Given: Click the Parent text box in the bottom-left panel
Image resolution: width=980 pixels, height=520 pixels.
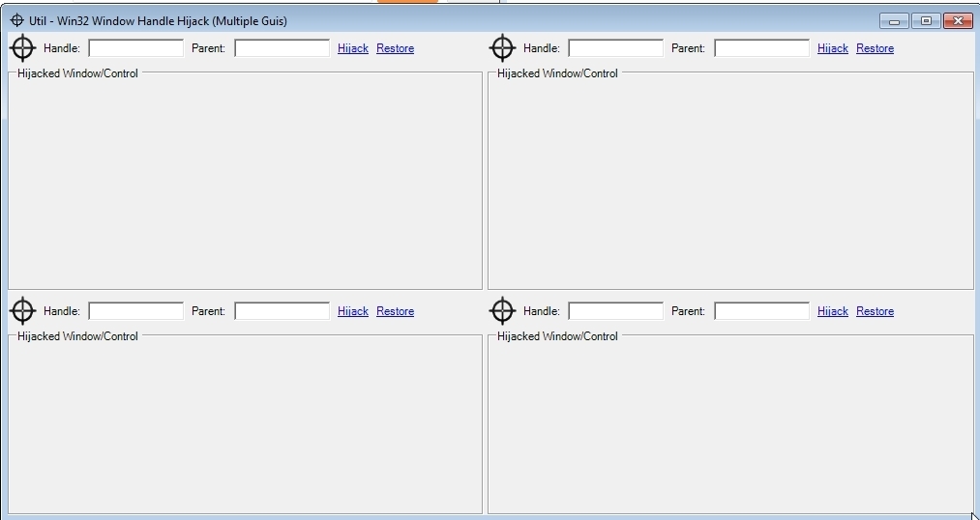Looking at the screenshot, I should tap(282, 311).
